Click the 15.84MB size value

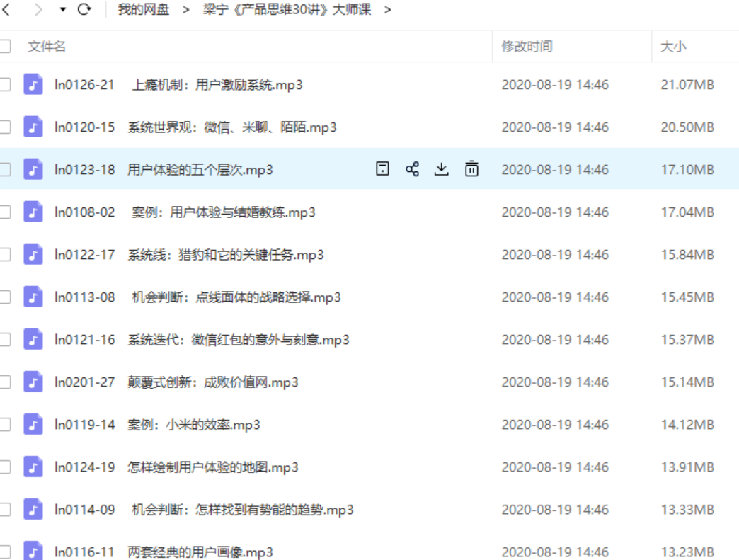pos(687,255)
